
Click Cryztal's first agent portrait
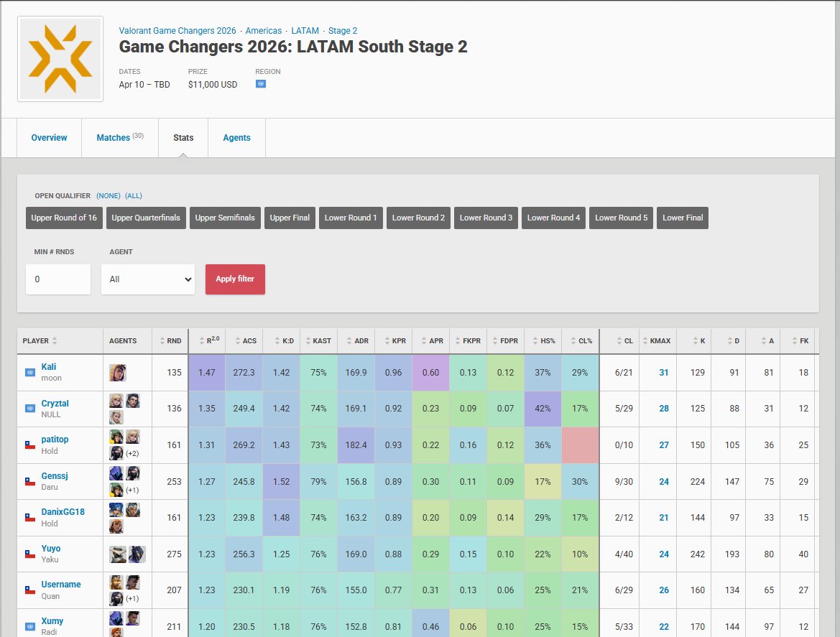pos(116,401)
